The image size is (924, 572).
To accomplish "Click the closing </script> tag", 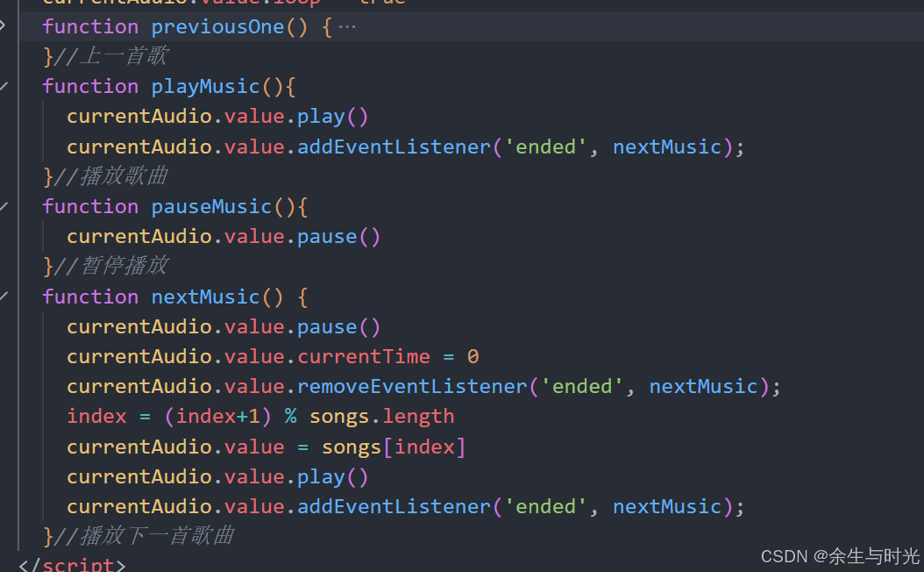I will point(70,564).
